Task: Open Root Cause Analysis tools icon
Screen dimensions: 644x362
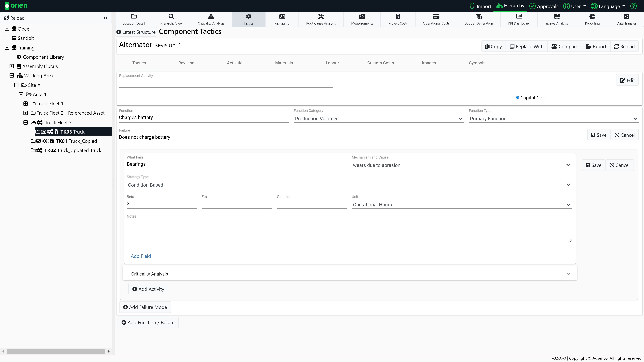Action: pos(321,16)
